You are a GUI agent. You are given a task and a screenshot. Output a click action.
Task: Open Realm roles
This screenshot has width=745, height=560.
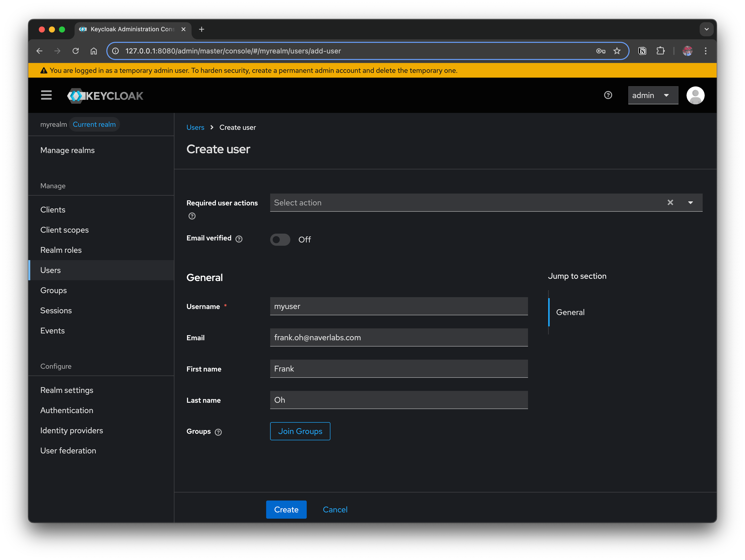61,250
